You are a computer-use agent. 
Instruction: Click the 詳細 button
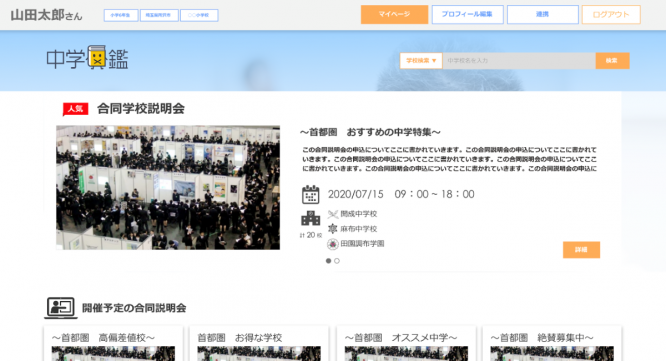coord(581,250)
